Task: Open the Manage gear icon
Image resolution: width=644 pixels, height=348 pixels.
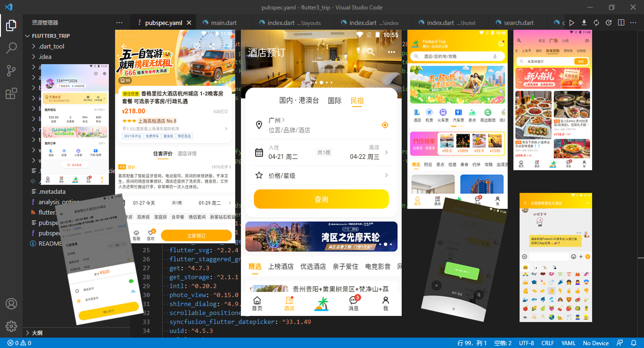Action: [11, 326]
